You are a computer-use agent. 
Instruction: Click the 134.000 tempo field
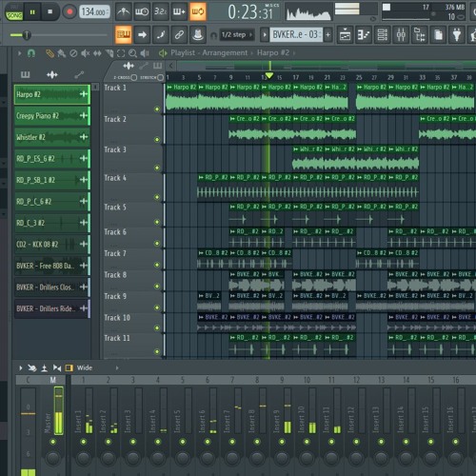click(x=94, y=12)
